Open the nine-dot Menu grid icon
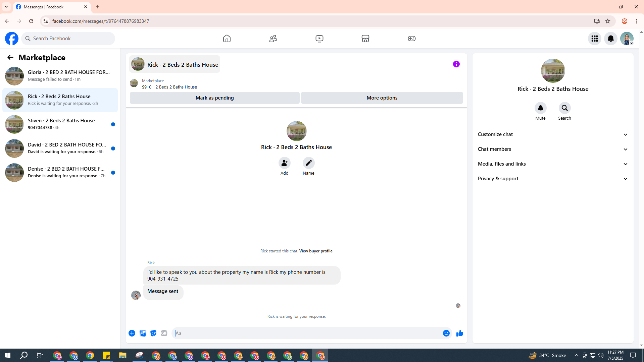 point(595,39)
